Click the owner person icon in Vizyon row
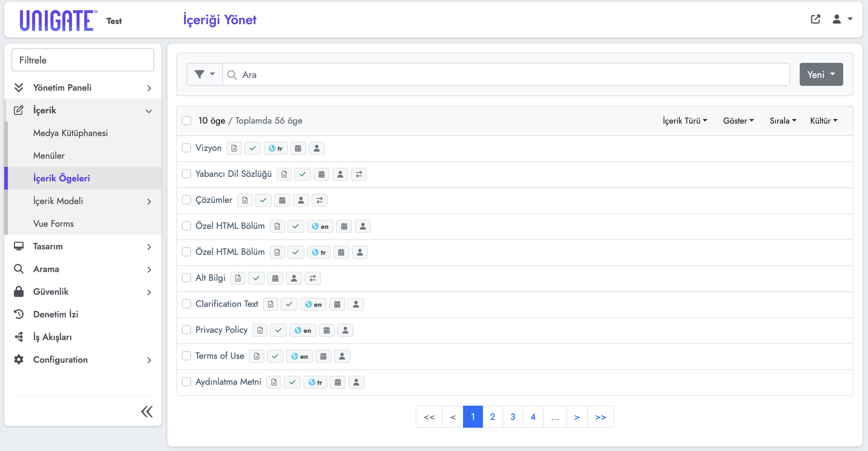 pyautogui.click(x=316, y=148)
